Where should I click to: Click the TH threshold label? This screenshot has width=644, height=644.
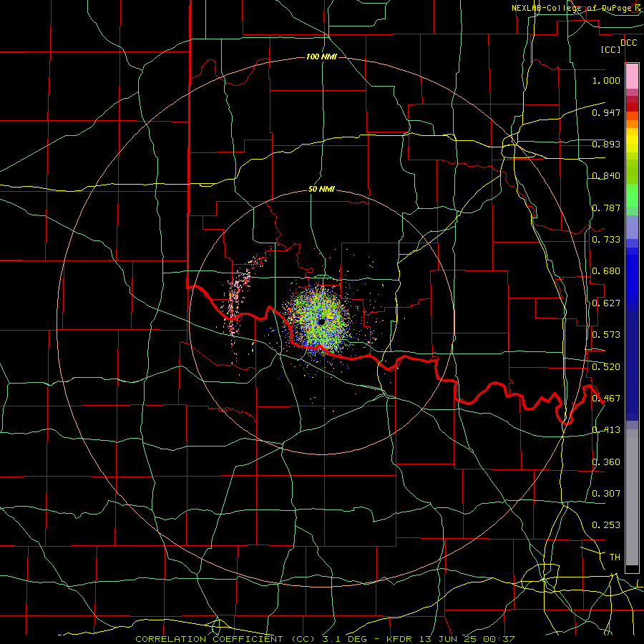(x=615, y=557)
